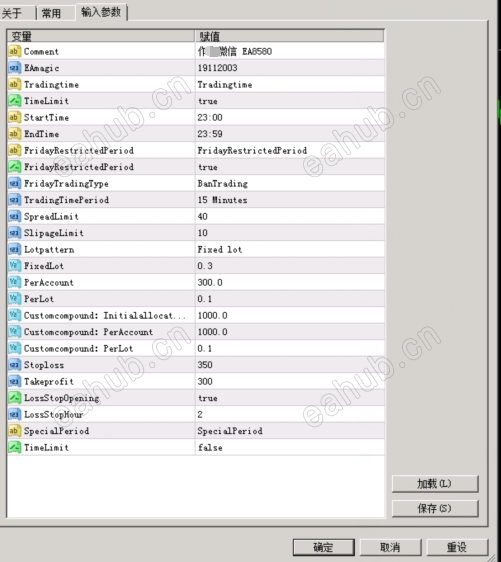Click the integer icon beside Takeprofit

tap(14, 381)
